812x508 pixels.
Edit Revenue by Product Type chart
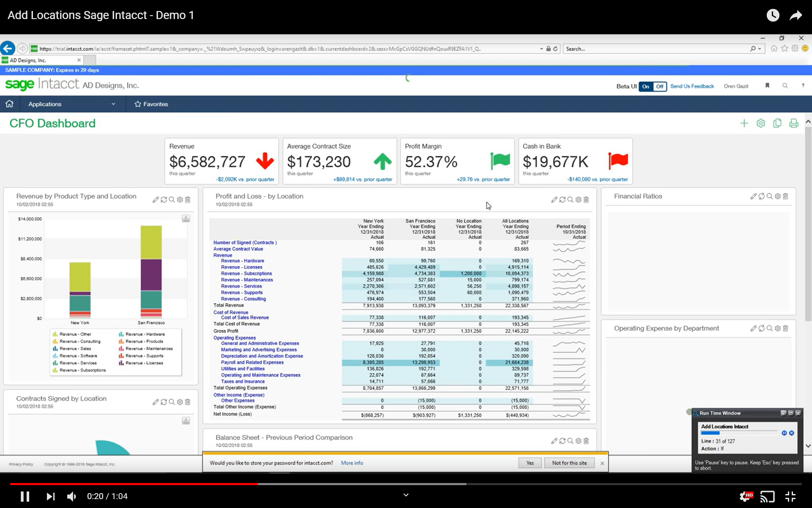[x=156, y=200]
